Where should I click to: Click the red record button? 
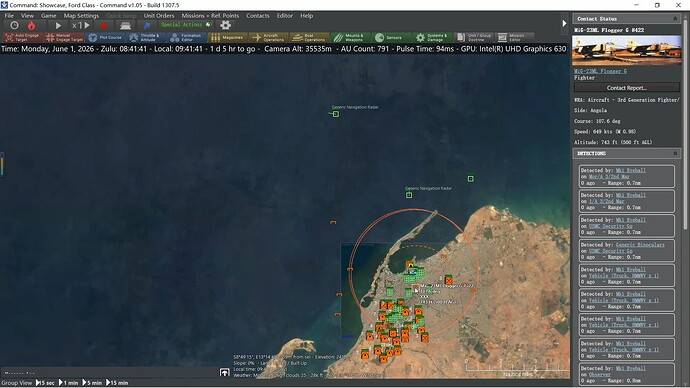103,26
